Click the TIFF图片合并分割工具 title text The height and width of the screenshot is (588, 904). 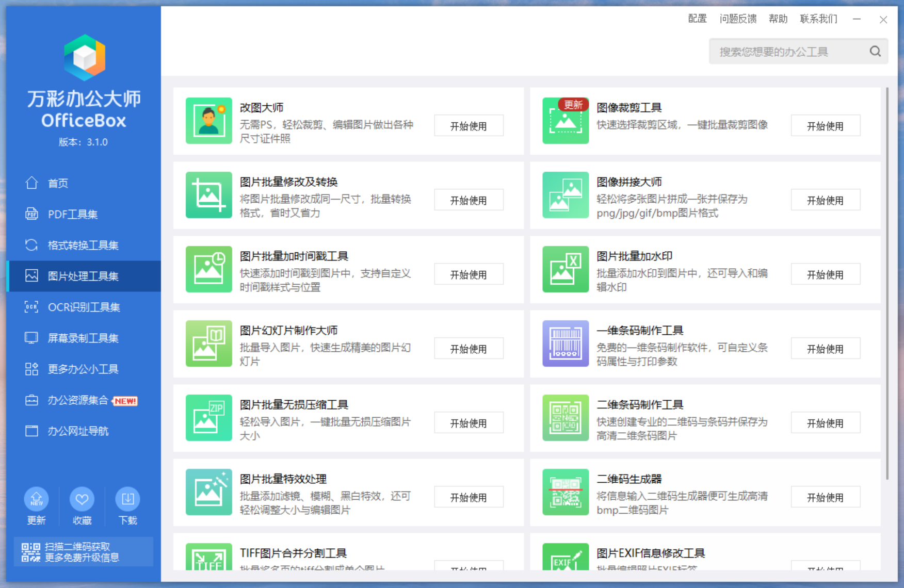(x=293, y=553)
